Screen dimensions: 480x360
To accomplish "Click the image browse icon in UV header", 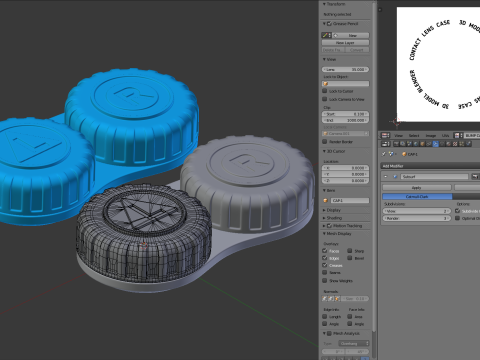I will click(x=458, y=136).
